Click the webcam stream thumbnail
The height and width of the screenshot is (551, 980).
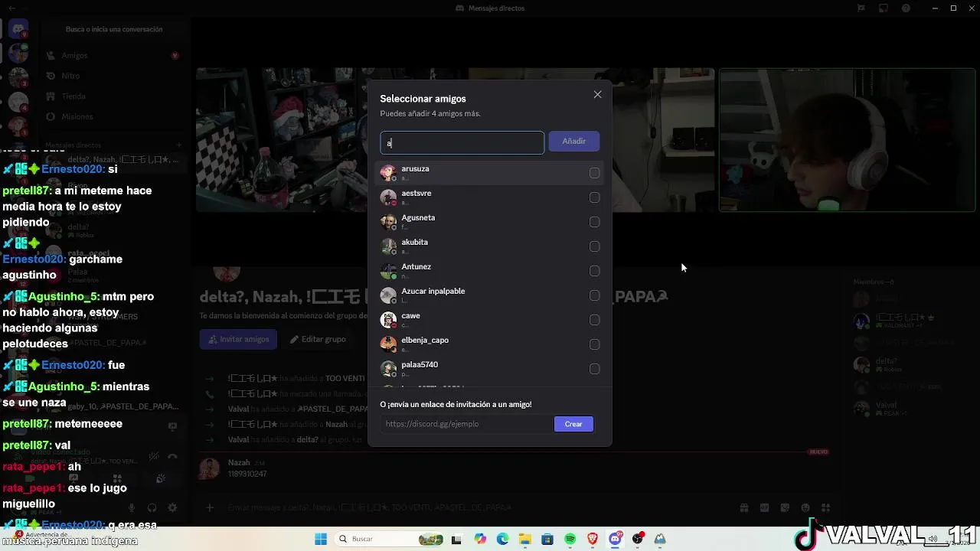click(x=848, y=140)
